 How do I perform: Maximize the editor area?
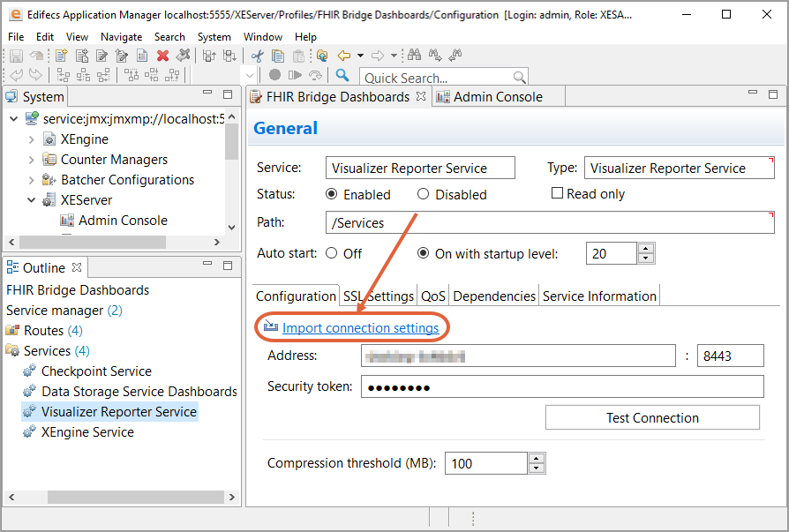773,94
